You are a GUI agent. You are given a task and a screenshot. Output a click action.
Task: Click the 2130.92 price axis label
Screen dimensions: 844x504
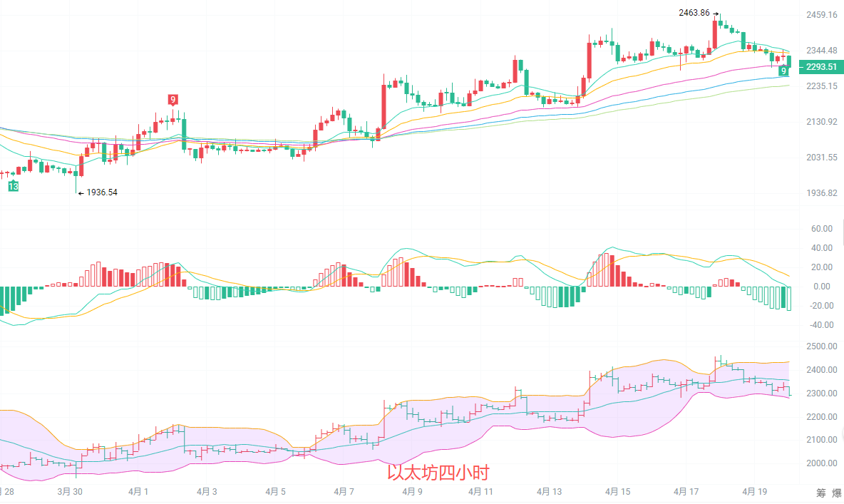point(821,122)
